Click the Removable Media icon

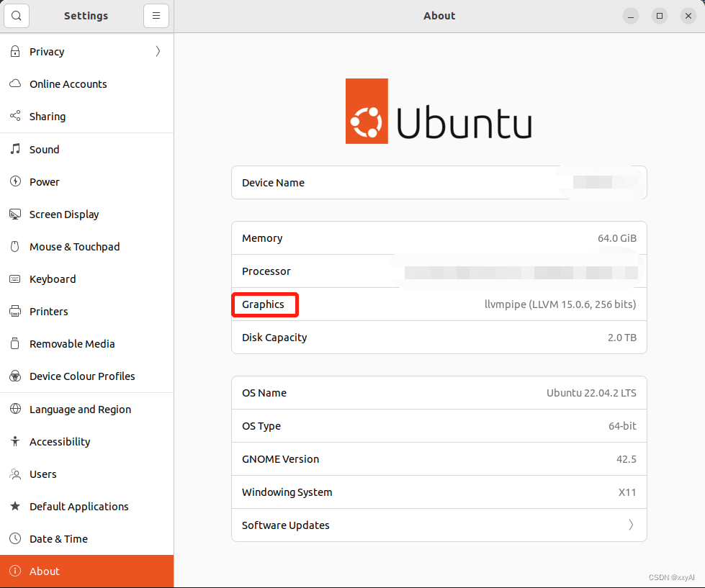(x=15, y=343)
